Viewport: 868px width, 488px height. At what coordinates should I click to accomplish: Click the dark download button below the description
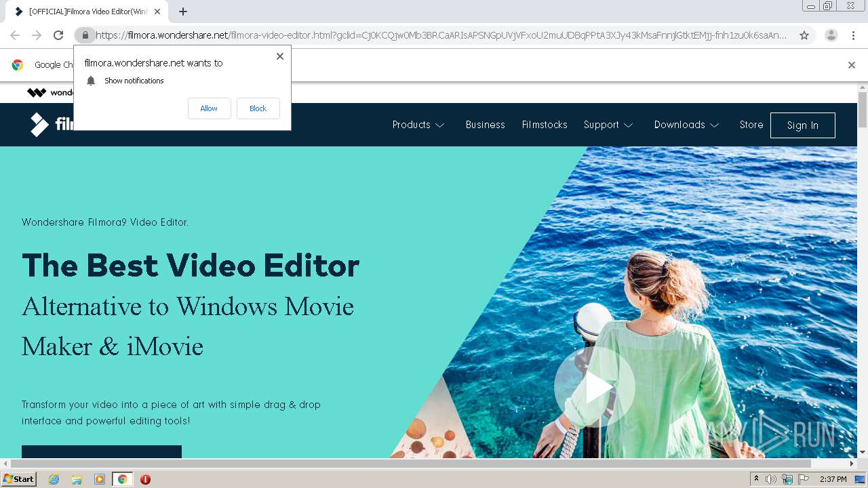click(x=102, y=452)
